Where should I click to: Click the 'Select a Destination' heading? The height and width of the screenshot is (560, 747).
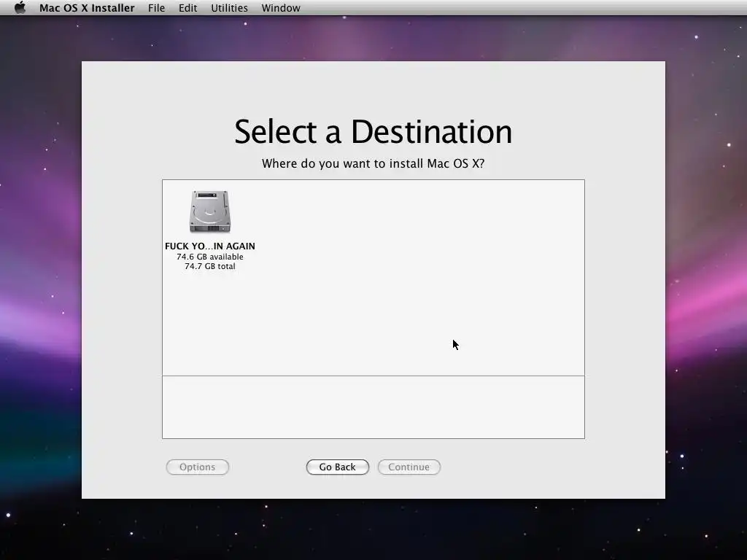coord(373,132)
